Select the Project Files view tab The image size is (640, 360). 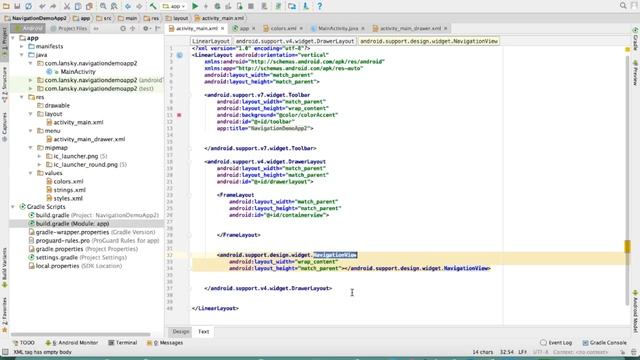click(x=69, y=29)
